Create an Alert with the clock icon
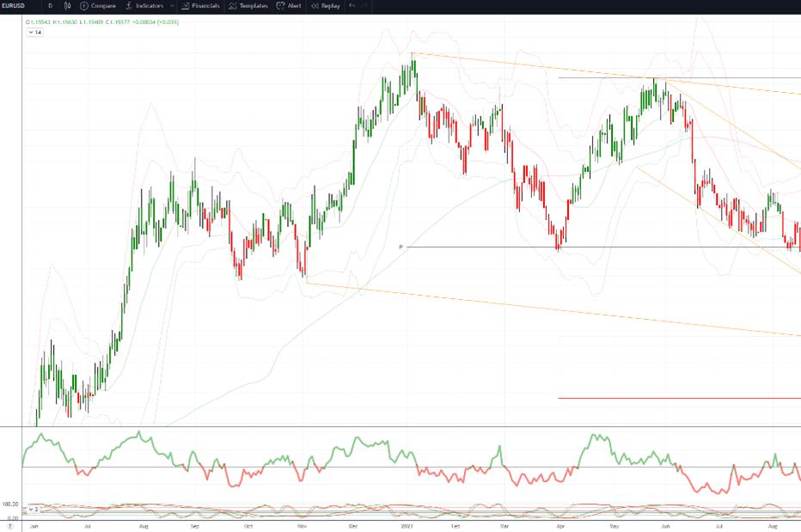Image resolution: width=801 pixels, height=532 pixels. 280,6
